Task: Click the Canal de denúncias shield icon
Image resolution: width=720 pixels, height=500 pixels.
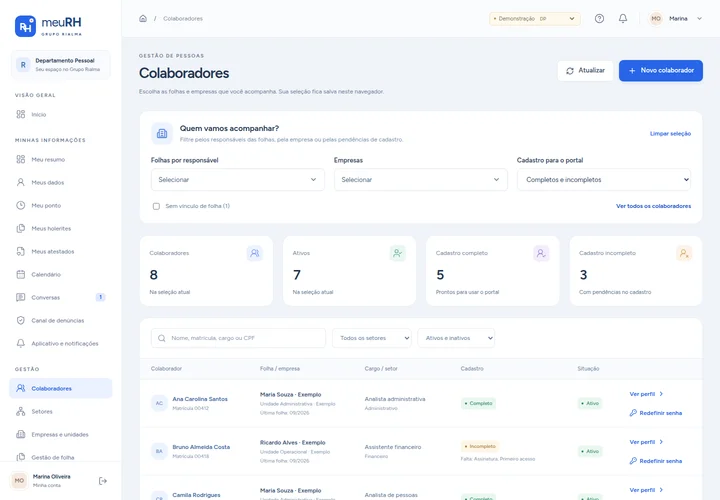Action: [21, 320]
